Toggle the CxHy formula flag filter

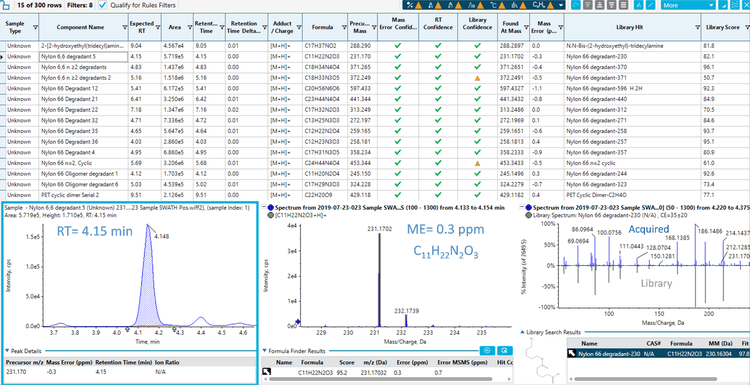[543, 5]
